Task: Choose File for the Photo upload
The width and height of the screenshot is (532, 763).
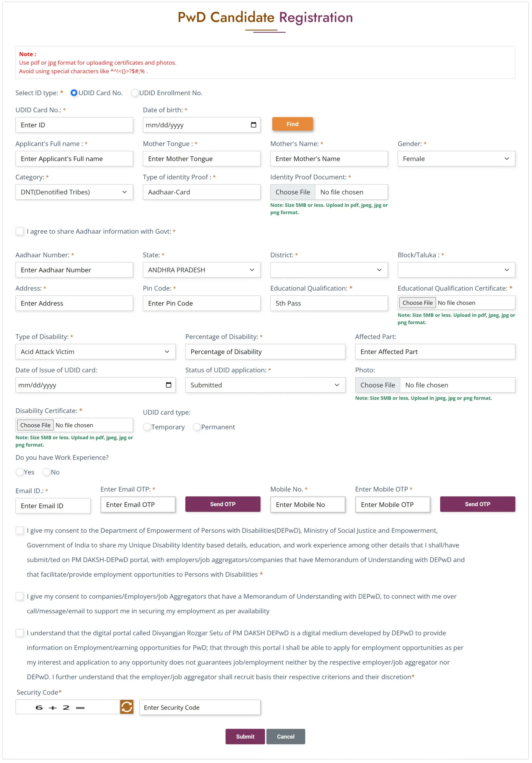Action: [378, 385]
